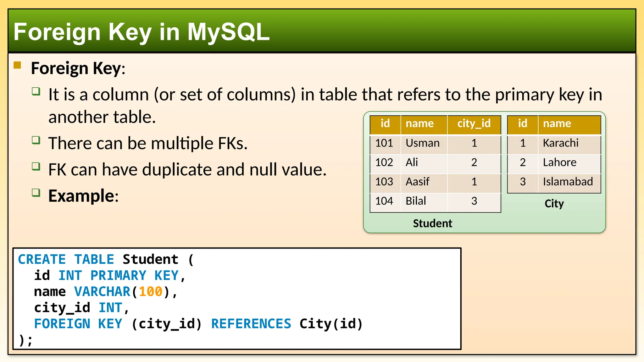Click 'PRIMARY KEY' in the code box
The height and width of the screenshot is (362, 644).
point(134,276)
